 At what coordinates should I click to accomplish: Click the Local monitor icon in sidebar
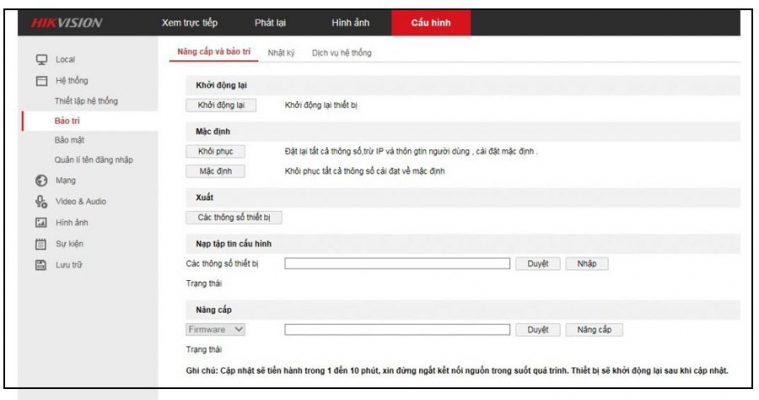point(42,60)
